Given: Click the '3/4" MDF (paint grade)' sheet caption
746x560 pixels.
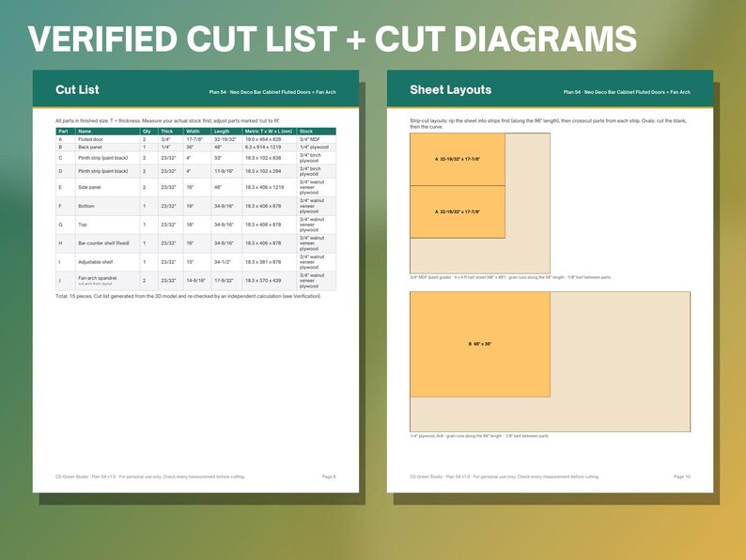Looking at the screenshot, I should 510,277.
